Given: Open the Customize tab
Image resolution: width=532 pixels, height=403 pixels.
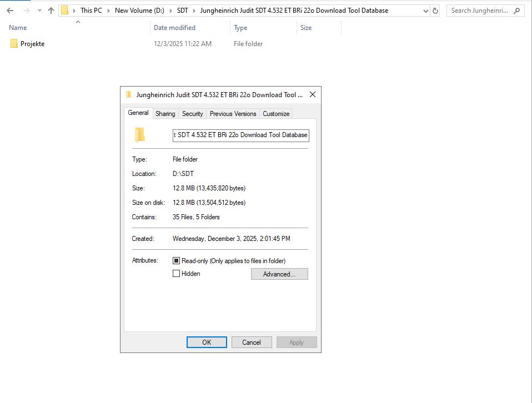Looking at the screenshot, I should click(x=276, y=114).
